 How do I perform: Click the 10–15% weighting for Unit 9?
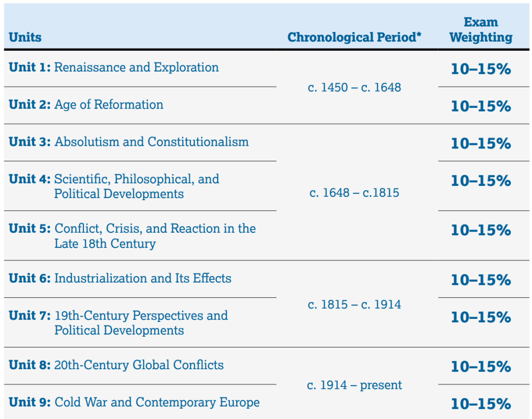point(481,404)
